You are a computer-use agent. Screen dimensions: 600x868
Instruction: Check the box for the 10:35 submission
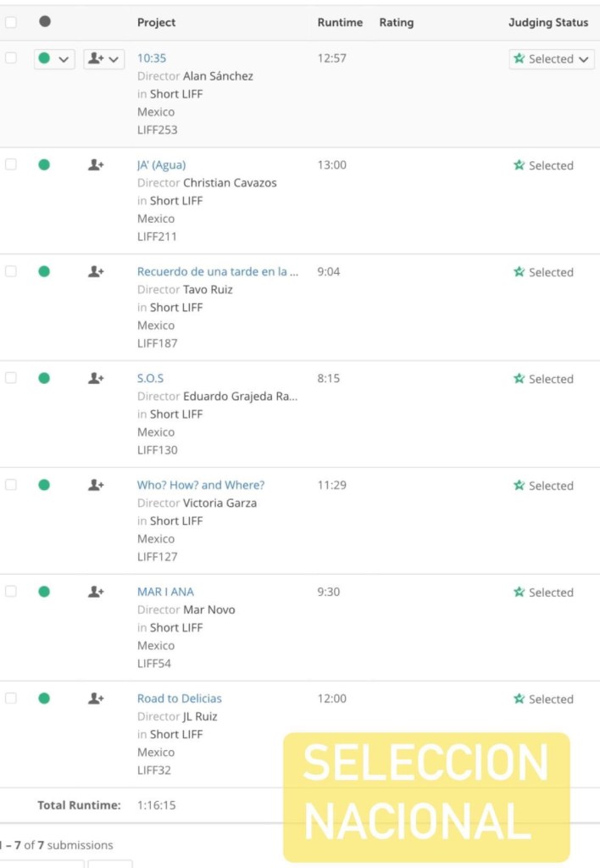pos(11,58)
